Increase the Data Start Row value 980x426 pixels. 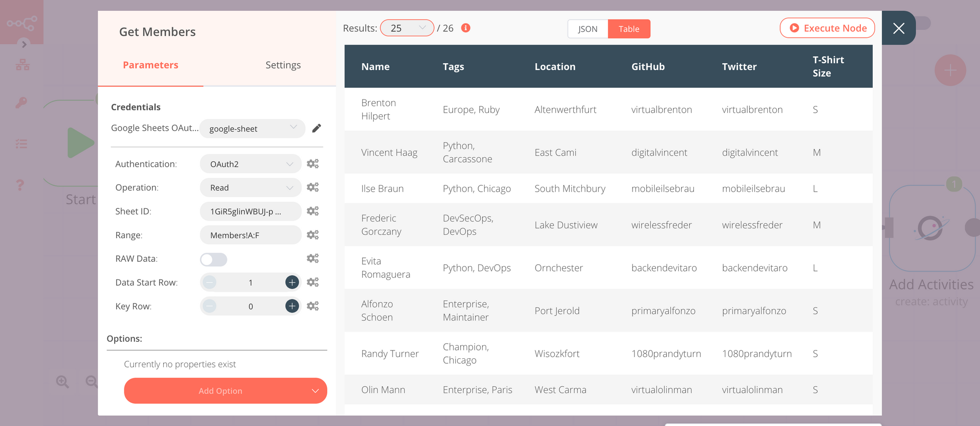tap(292, 282)
